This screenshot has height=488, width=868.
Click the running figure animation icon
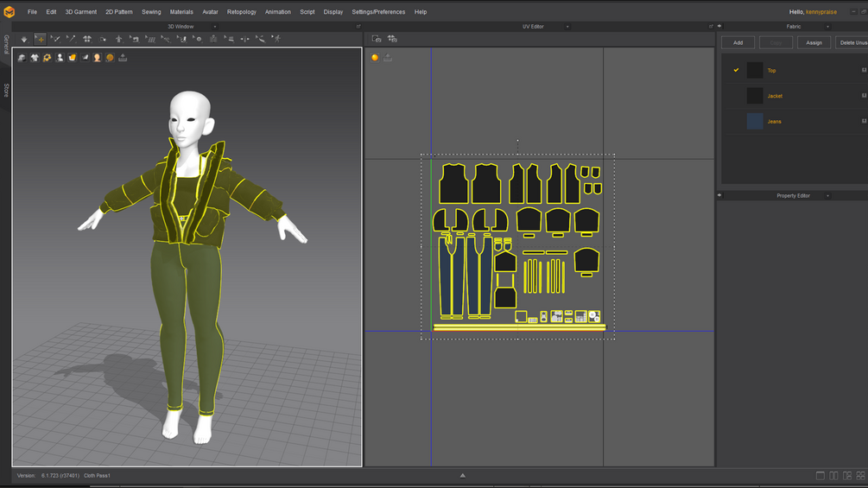point(276,39)
